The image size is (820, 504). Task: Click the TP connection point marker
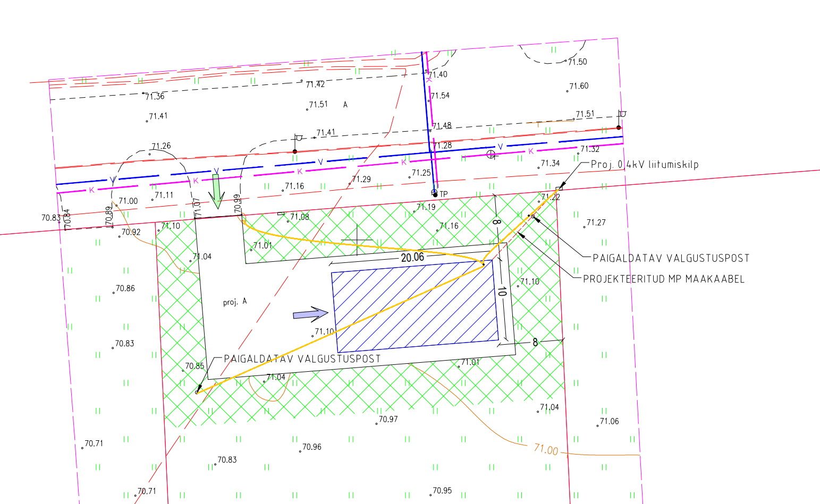point(435,194)
